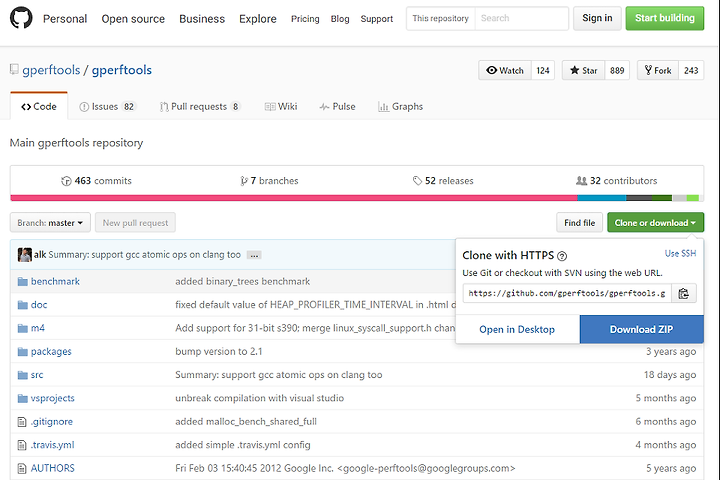Open the Graphs tab
The height and width of the screenshot is (480, 720).
(x=400, y=107)
